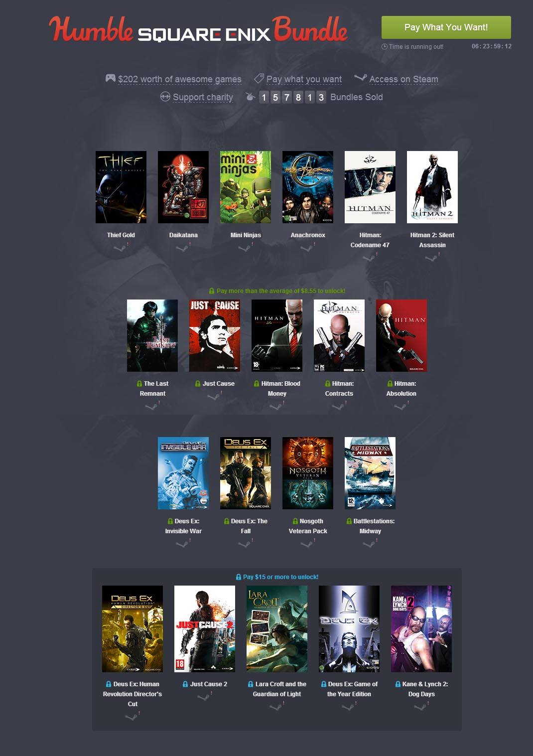Select the Hitman: Blood Money cover art
The width and height of the screenshot is (533, 756).
coord(277,335)
